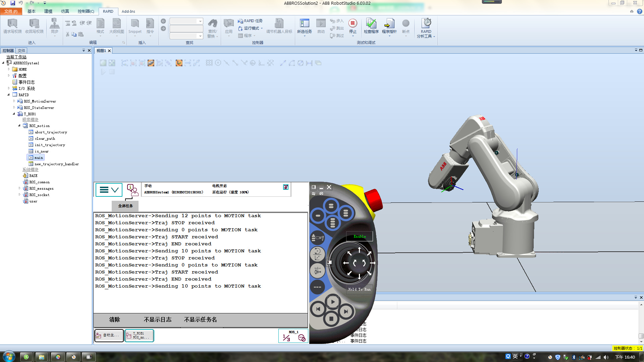Image resolution: width=644 pixels, height=362 pixels.
Task: Switch to the 仿真 ribbon tab
Action: [65, 11]
